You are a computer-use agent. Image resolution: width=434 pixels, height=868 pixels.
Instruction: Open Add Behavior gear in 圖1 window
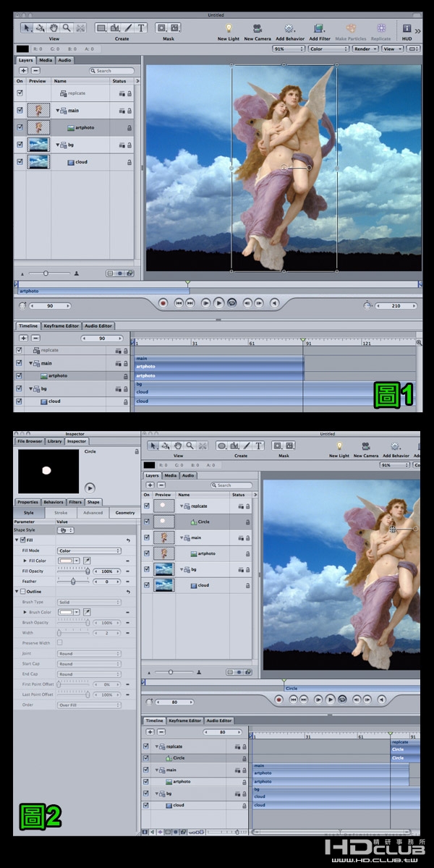pyautogui.click(x=289, y=28)
